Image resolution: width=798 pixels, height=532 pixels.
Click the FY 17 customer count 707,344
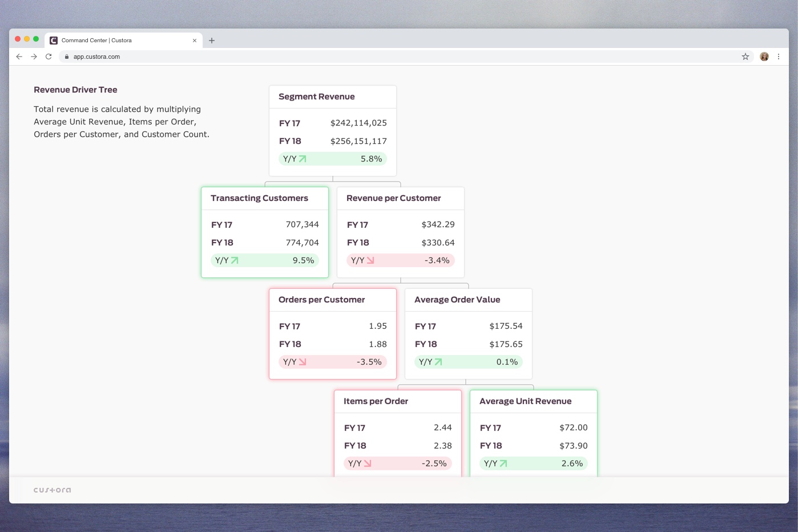pyautogui.click(x=303, y=224)
